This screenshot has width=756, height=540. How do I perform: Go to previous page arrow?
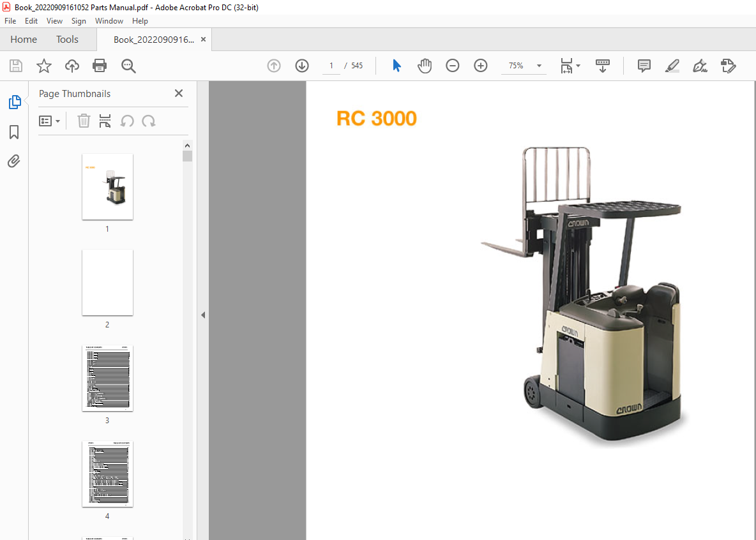(274, 66)
